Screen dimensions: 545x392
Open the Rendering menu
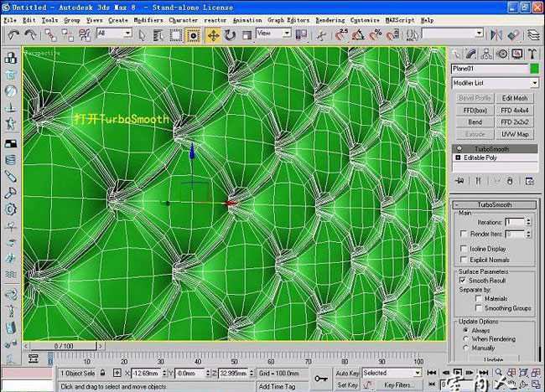tap(330, 20)
